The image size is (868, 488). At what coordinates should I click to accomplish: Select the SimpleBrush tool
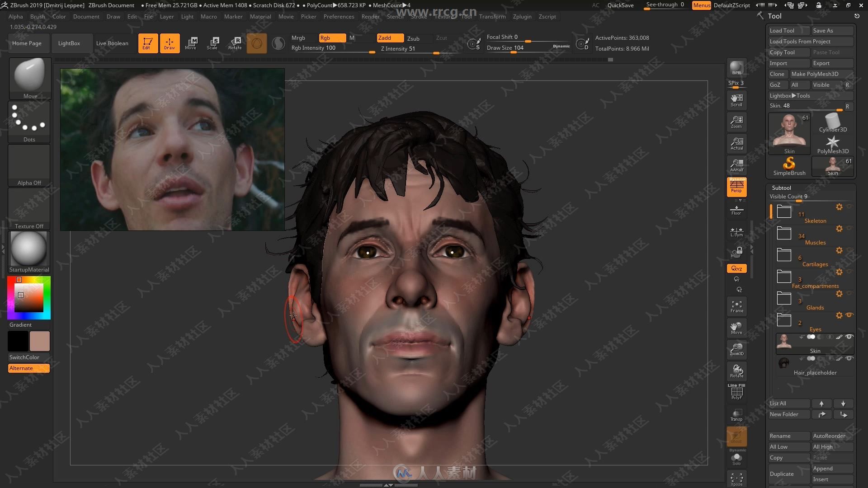click(789, 166)
